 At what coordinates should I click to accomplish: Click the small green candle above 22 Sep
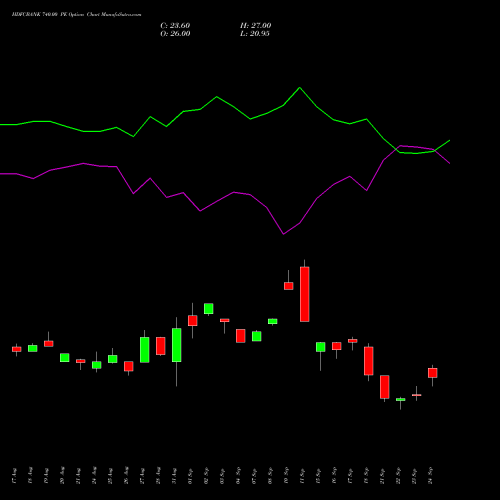(x=401, y=399)
